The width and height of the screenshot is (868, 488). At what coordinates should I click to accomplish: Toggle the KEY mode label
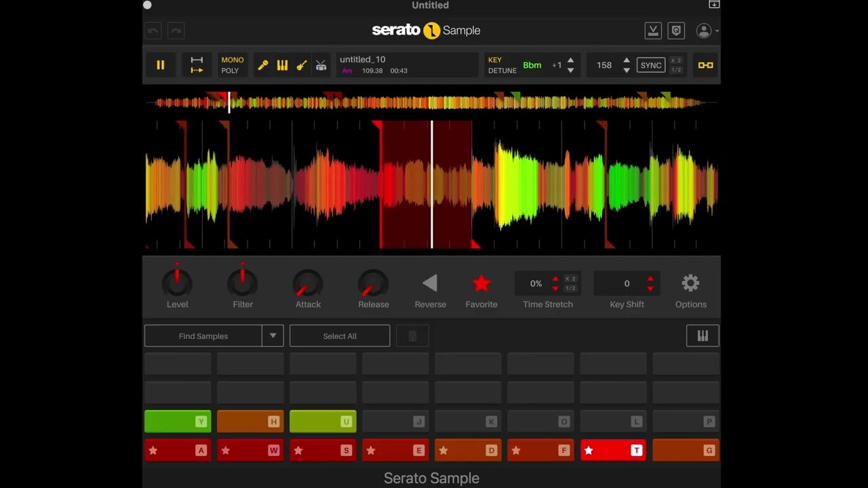pyautogui.click(x=495, y=60)
